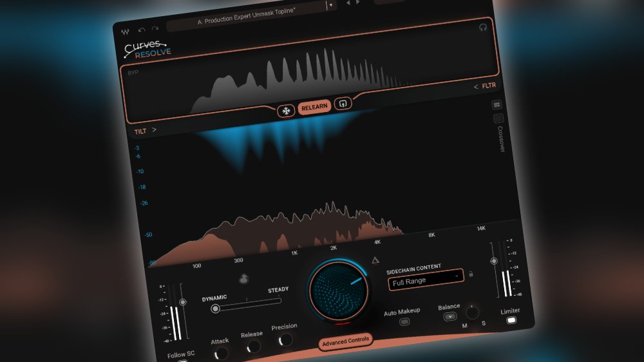Screen dimensions: 644x362
Task: Click the blob icon above Dynamic slider
Action: coord(243,279)
